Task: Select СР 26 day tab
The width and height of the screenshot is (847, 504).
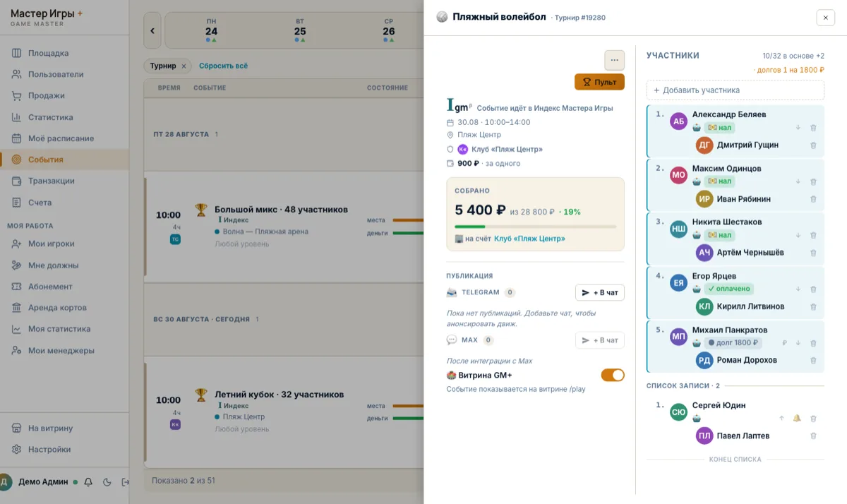Action: tap(389, 31)
